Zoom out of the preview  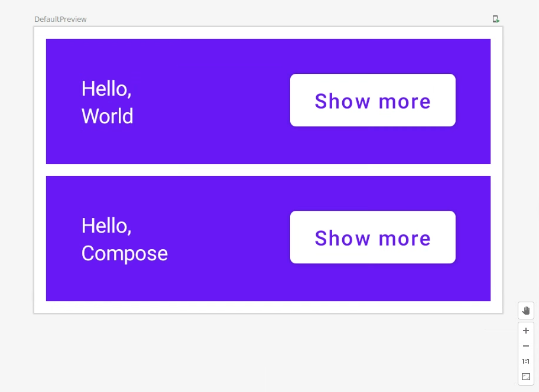[525, 346]
